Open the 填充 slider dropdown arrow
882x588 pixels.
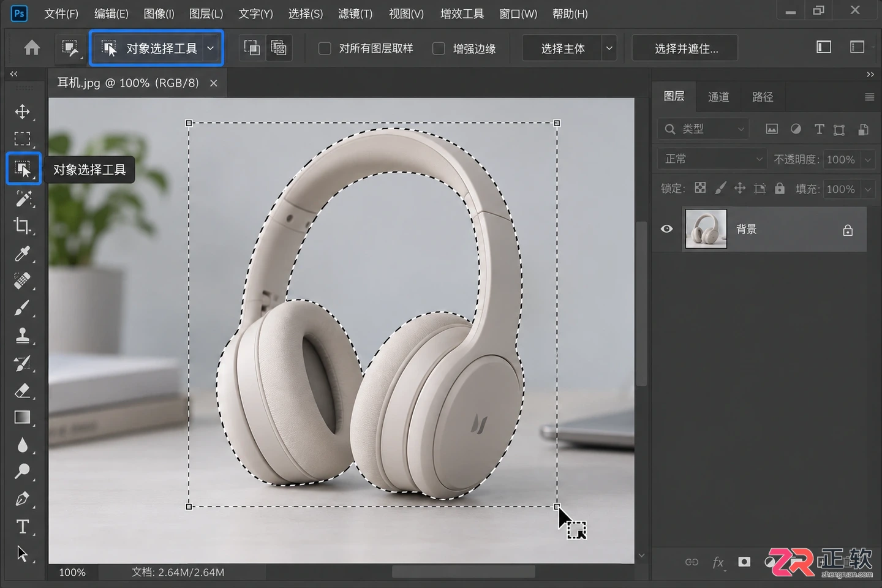[x=868, y=189]
